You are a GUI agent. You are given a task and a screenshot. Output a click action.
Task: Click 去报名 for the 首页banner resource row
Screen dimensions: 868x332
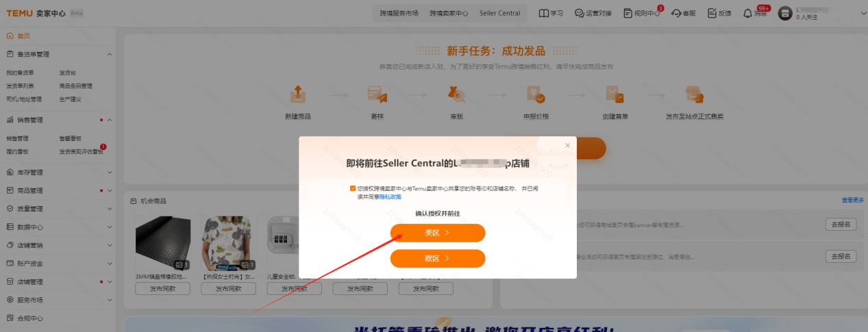841,224
